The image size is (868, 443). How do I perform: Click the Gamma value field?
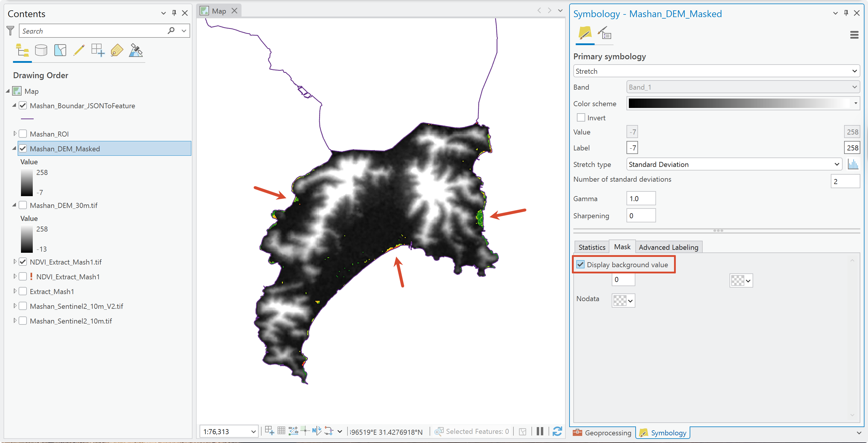pyautogui.click(x=641, y=198)
